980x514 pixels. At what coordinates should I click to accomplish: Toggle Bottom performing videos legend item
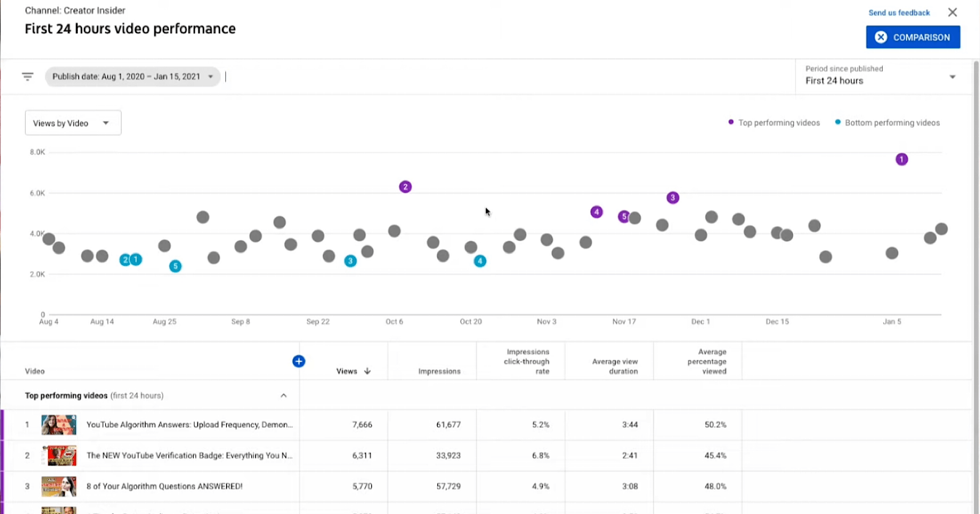(887, 123)
